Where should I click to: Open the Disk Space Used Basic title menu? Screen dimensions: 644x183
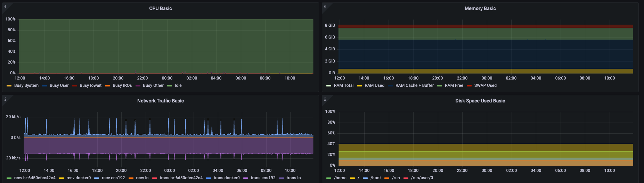point(480,101)
